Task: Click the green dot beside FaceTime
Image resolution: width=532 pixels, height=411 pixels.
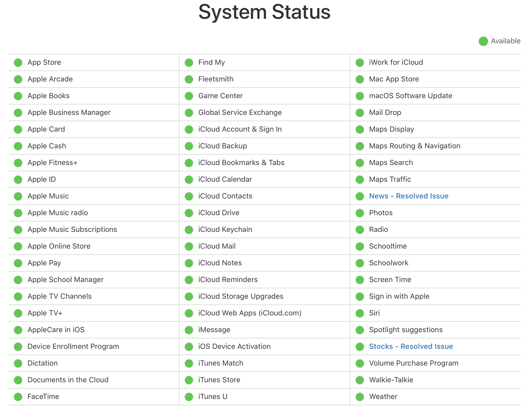Action: pos(18,397)
